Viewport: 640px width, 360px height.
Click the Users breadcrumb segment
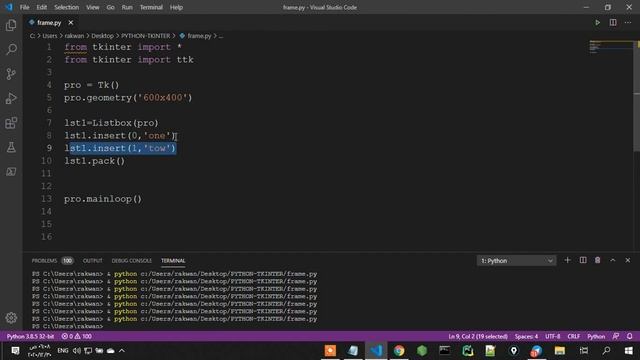(x=50, y=36)
